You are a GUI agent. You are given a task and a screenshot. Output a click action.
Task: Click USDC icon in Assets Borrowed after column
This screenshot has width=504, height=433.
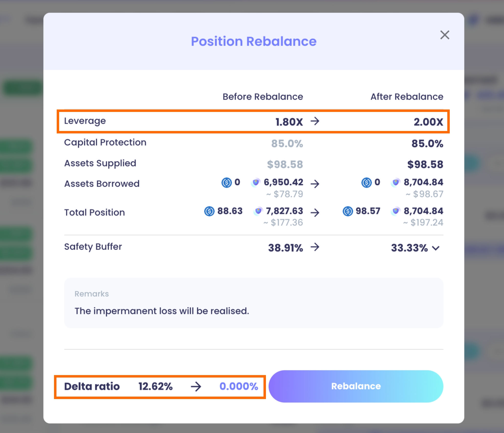(366, 183)
